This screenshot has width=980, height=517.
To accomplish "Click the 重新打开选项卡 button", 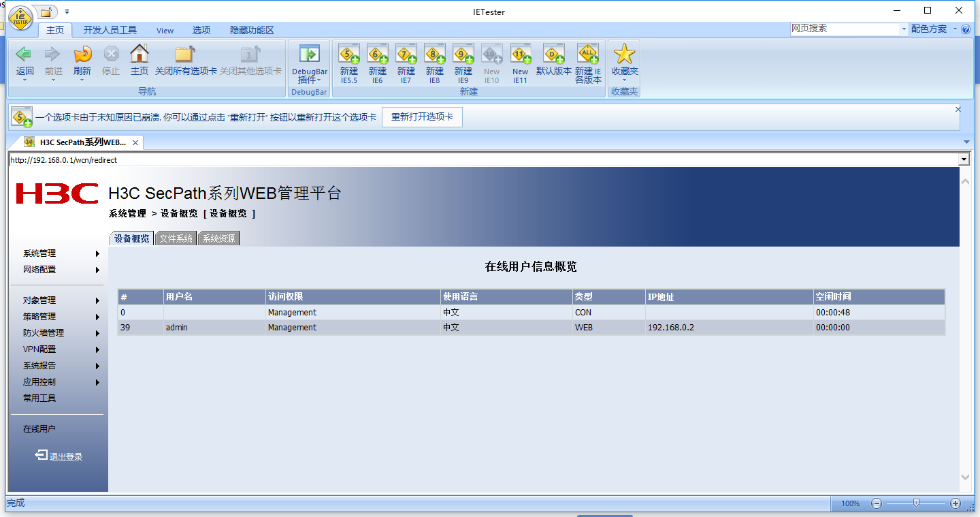I will tap(422, 117).
